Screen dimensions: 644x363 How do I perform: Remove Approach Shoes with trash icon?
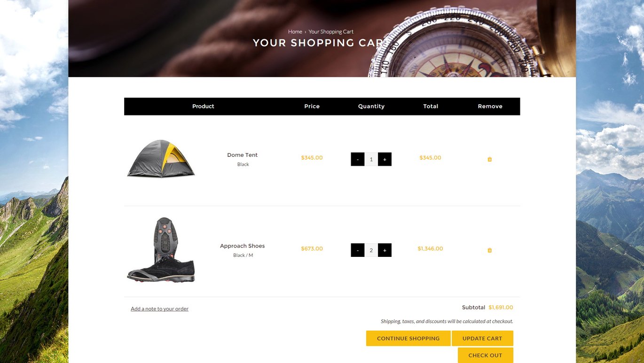coord(489,250)
